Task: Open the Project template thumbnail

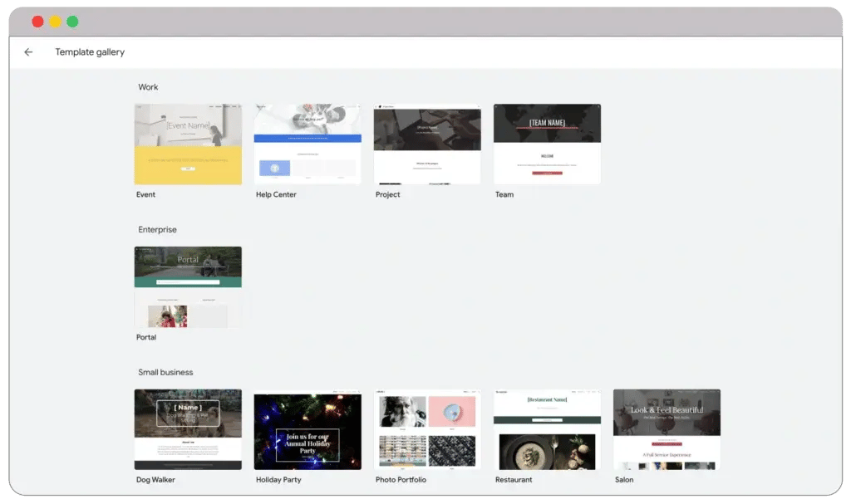Action: coord(427,144)
